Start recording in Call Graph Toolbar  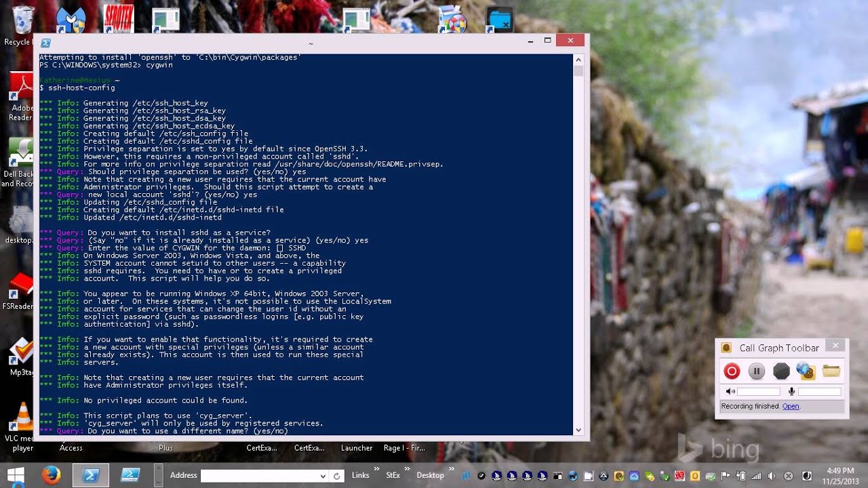(x=732, y=371)
